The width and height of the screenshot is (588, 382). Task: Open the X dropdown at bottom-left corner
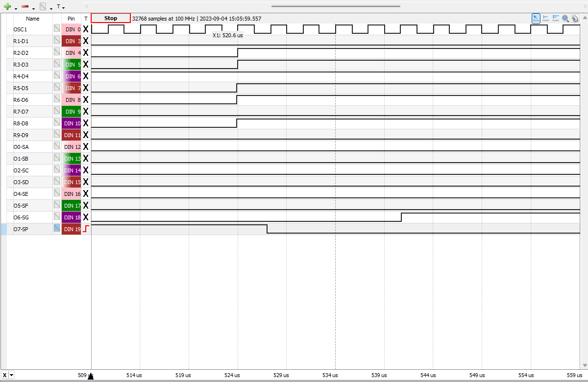8,375
